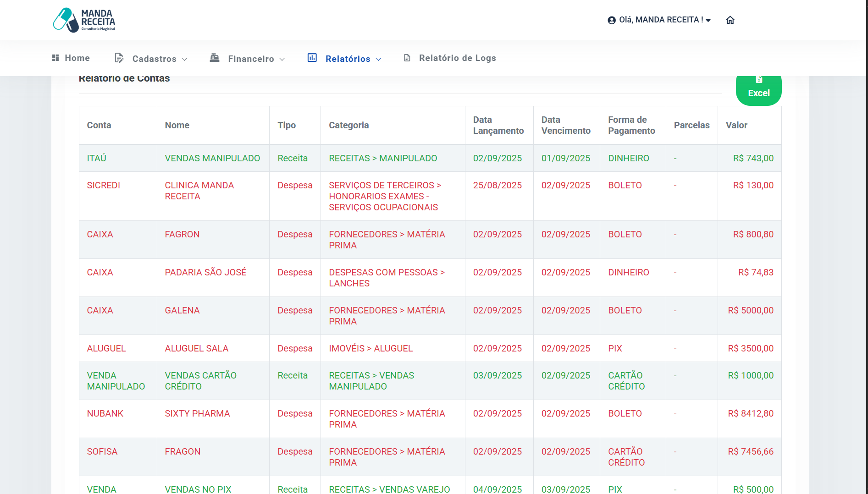868x494 pixels.
Task: Click the Categoria column header
Action: [x=348, y=125]
